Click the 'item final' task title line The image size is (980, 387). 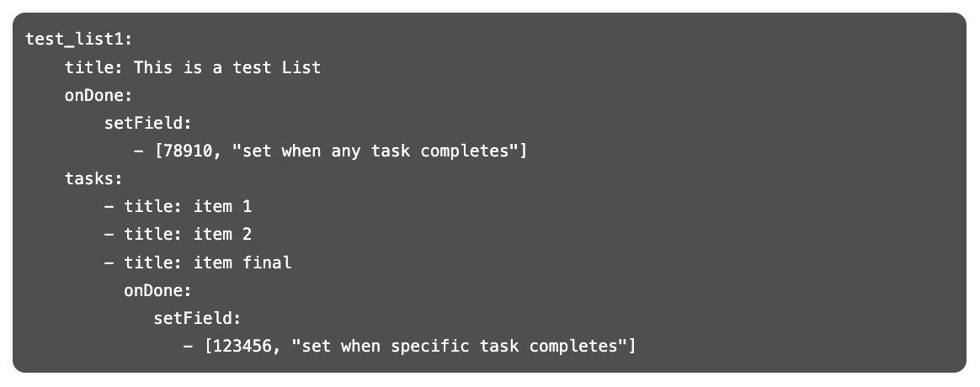[x=198, y=262]
